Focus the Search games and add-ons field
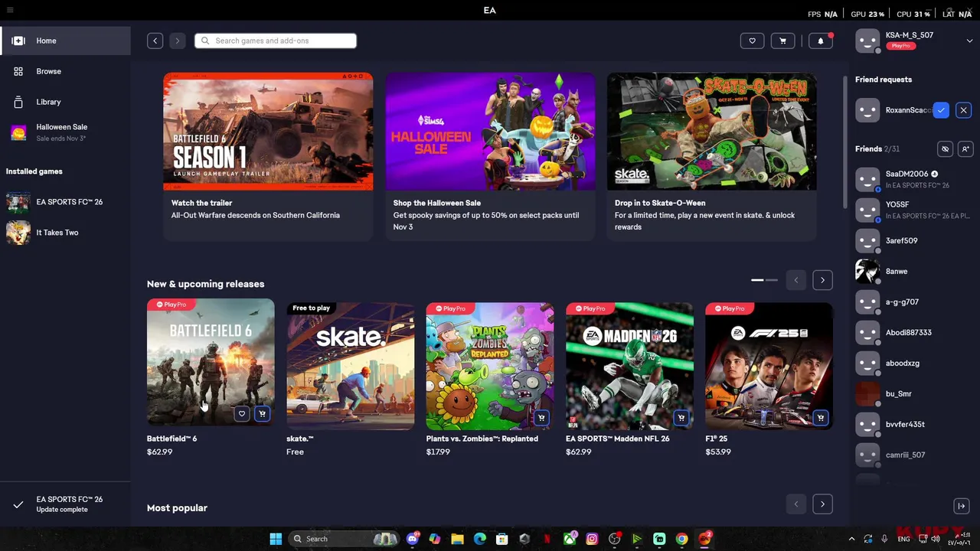The width and height of the screenshot is (980, 551). (276, 41)
